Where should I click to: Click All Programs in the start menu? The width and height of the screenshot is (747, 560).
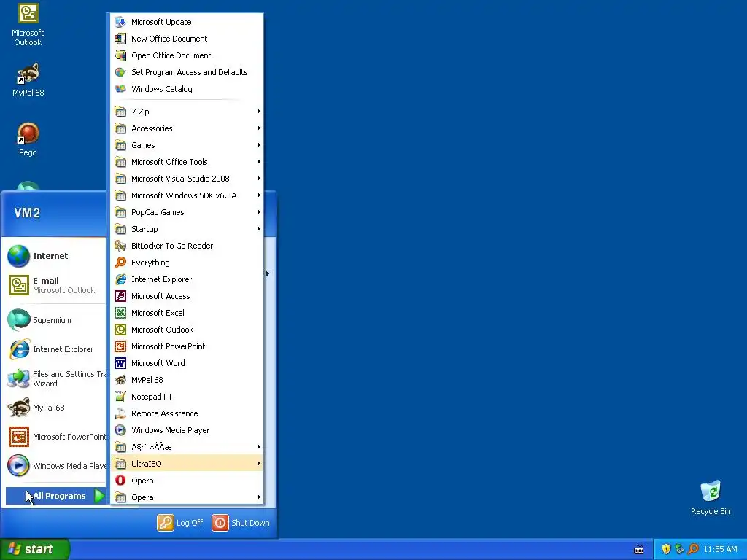click(55, 496)
